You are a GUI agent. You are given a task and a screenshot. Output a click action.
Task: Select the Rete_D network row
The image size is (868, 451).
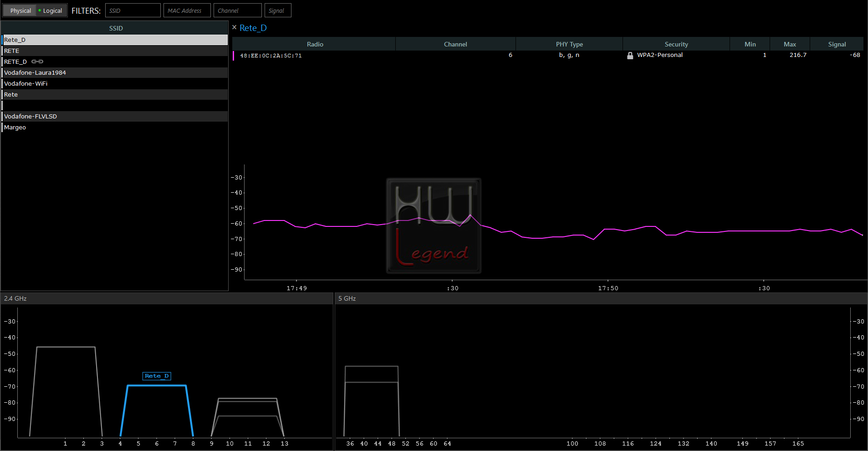[x=115, y=40]
